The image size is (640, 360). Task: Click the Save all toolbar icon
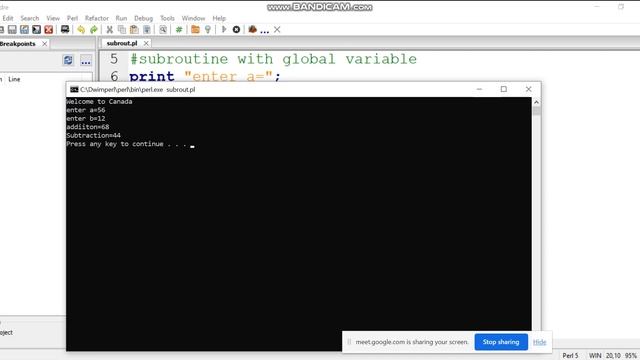pos(36,29)
